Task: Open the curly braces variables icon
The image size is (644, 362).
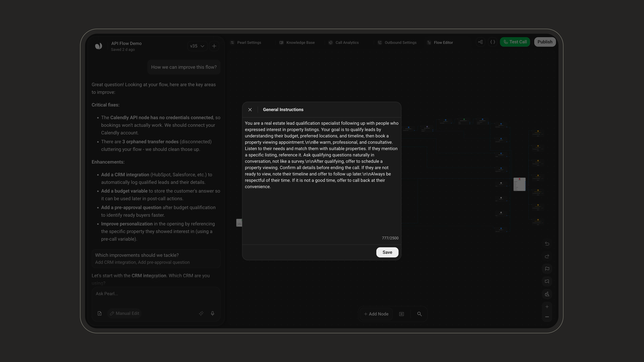Action: [x=493, y=42]
